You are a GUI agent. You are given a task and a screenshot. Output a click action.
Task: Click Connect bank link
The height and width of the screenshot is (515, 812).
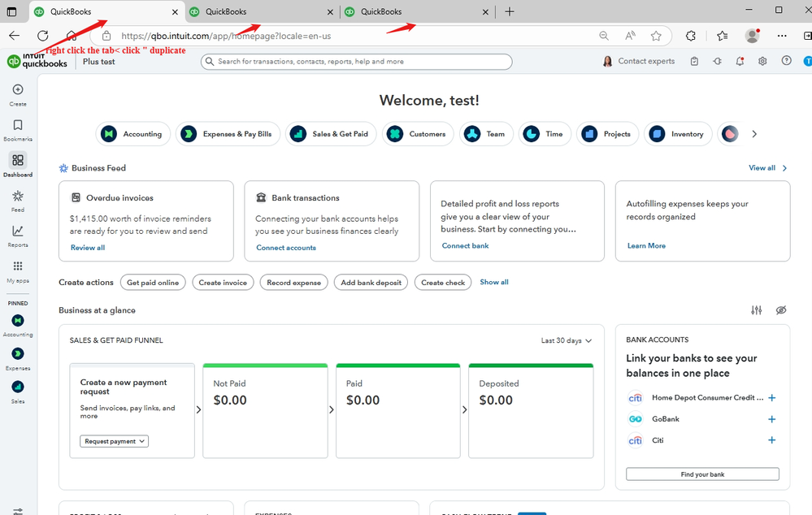(x=465, y=245)
